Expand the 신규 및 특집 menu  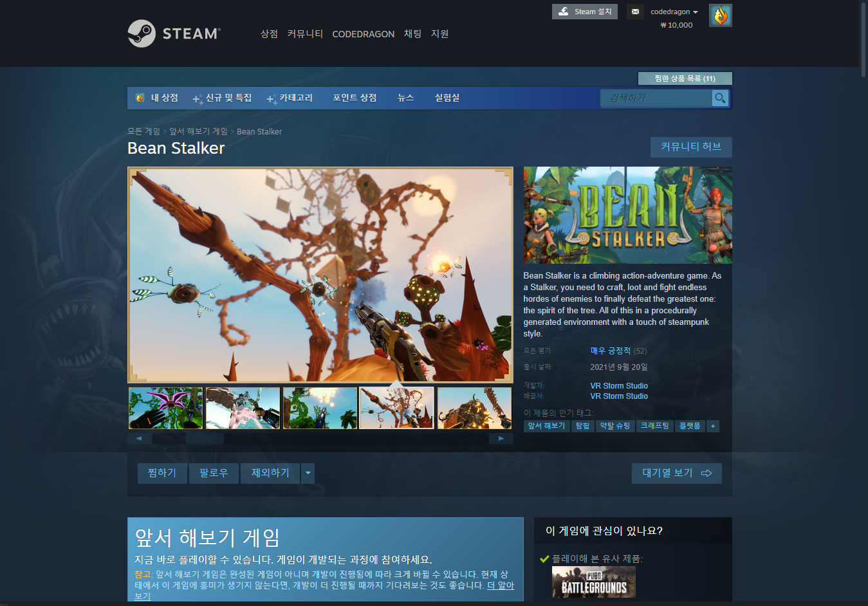coord(223,98)
